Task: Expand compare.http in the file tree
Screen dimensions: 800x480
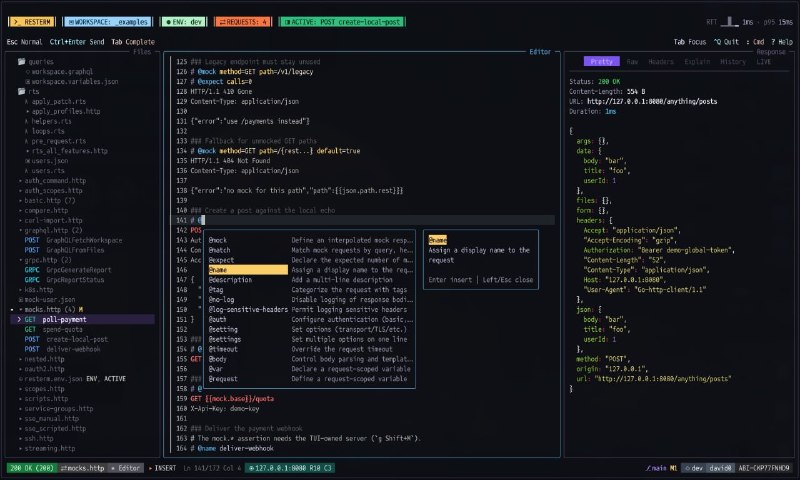Action: tap(20, 210)
